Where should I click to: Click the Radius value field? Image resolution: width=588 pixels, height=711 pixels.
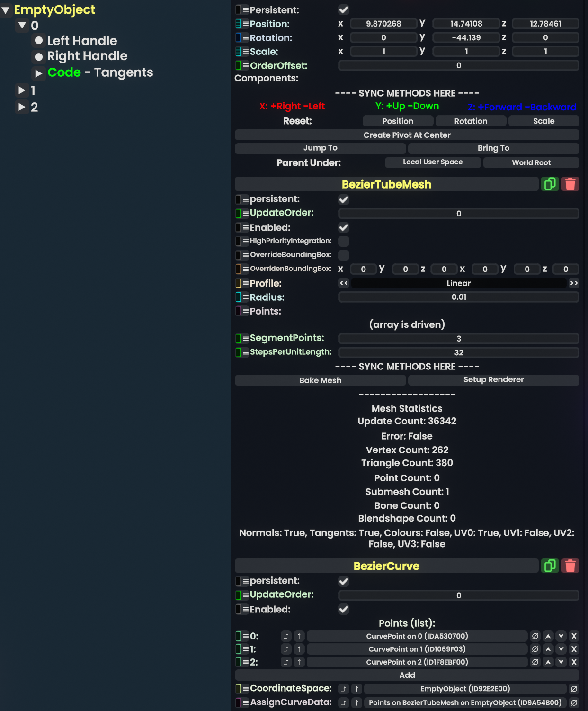458,297
